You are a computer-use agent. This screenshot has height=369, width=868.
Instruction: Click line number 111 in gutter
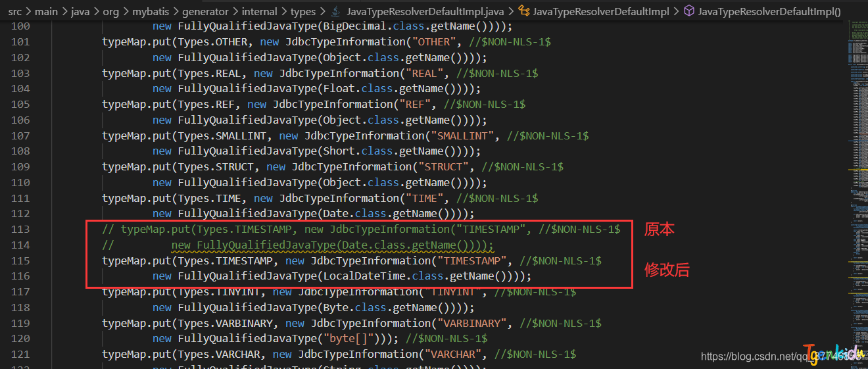pyautogui.click(x=20, y=198)
